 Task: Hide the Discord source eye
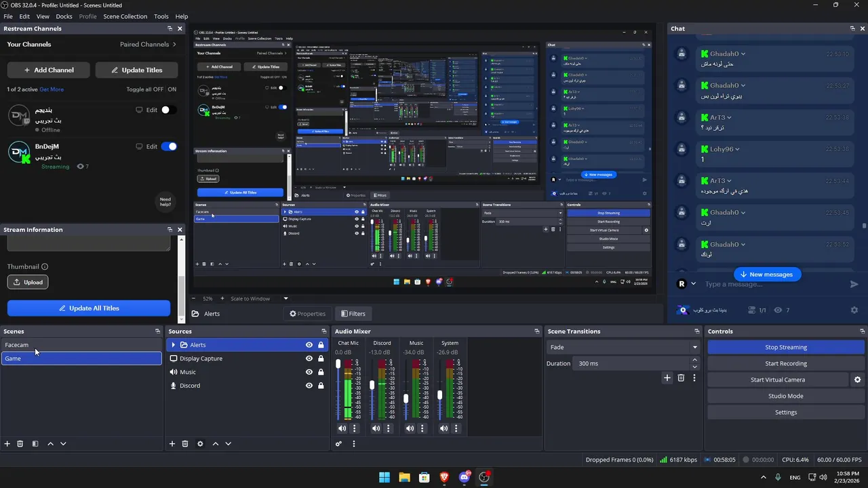(x=309, y=386)
